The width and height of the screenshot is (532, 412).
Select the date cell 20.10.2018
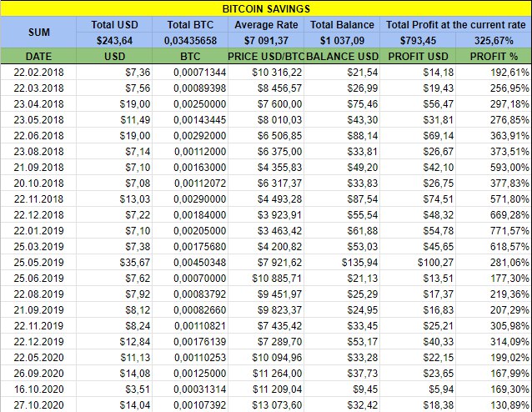point(38,183)
